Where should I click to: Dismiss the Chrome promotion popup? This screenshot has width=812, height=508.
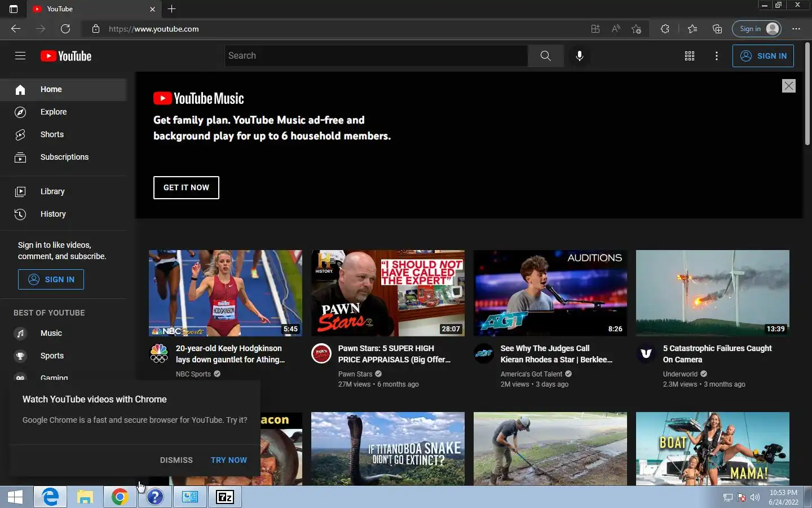click(176, 460)
